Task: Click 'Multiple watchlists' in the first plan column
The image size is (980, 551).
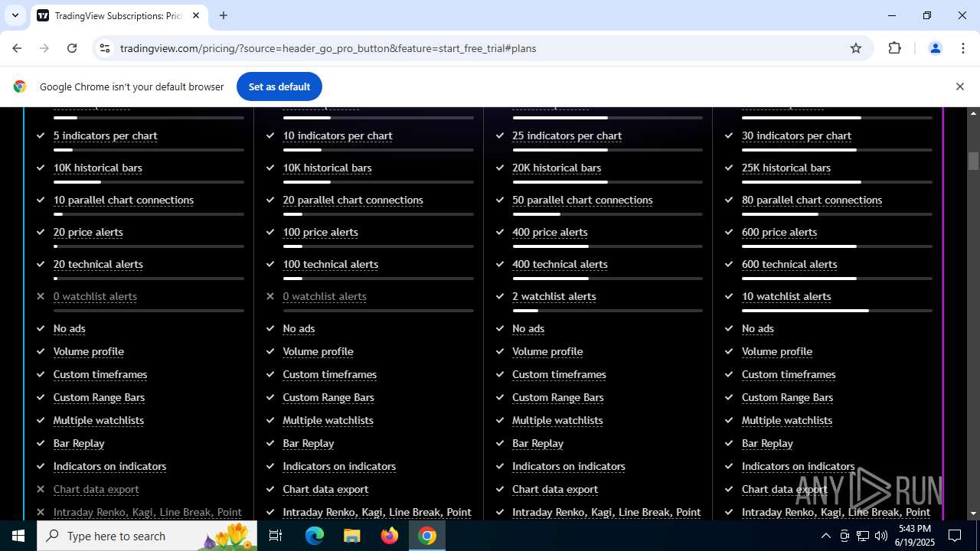Action: pyautogui.click(x=99, y=420)
